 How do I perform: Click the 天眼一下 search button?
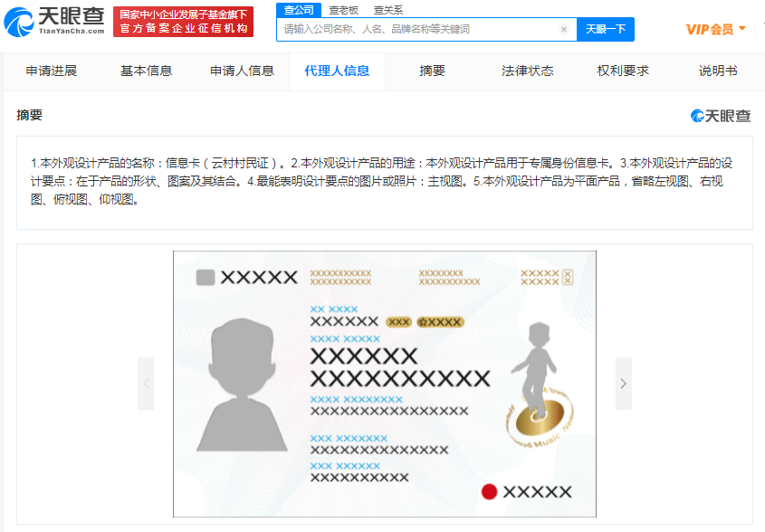[605, 30]
